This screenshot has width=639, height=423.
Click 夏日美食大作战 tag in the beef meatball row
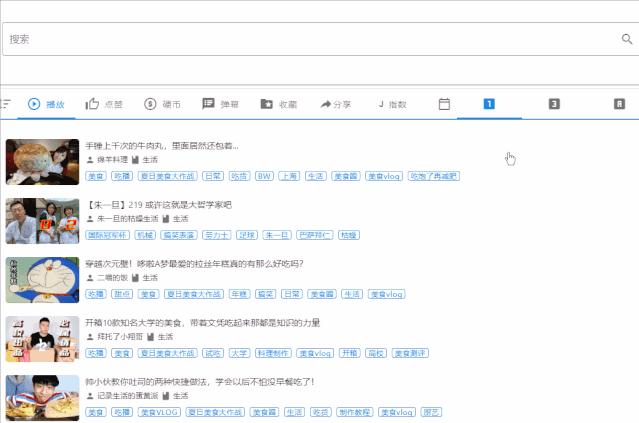click(x=167, y=176)
